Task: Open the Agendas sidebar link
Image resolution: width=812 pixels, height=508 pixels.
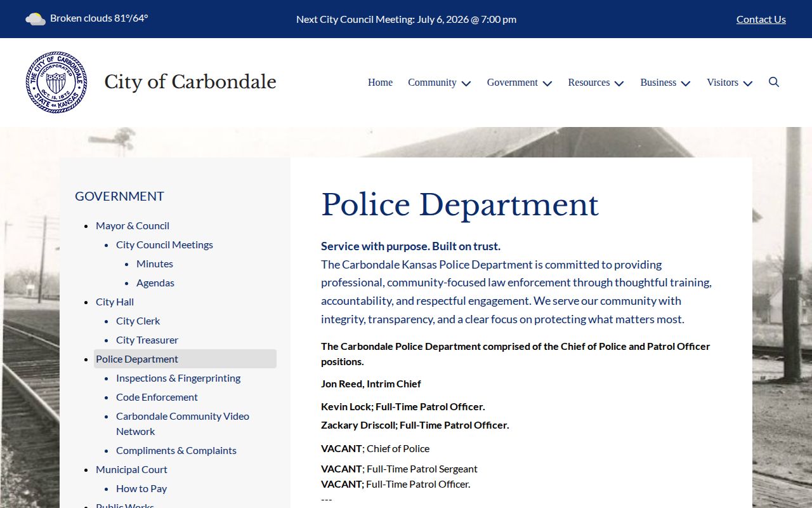Action: pyautogui.click(x=155, y=283)
